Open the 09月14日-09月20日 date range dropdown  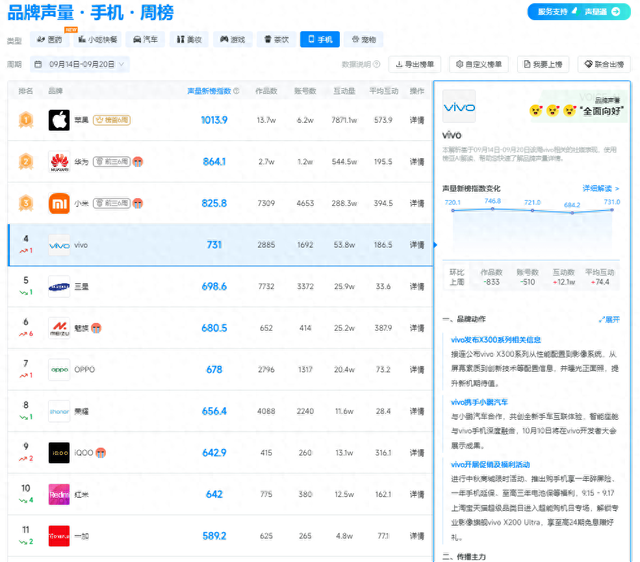(80, 64)
